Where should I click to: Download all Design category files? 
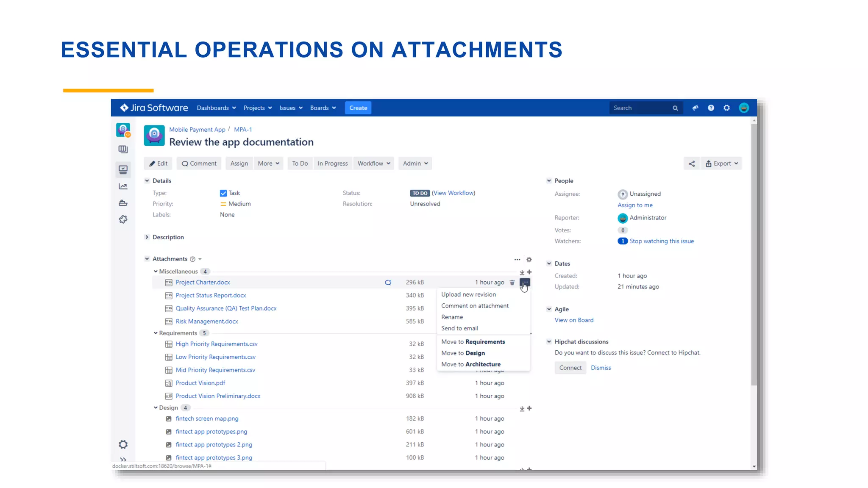pyautogui.click(x=522, y=409)
